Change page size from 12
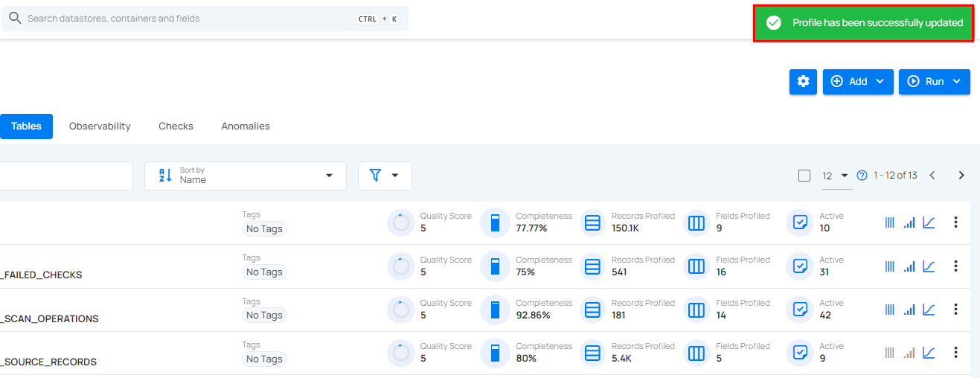Image resolution: width=980 pixels, height=378 pixels. click(x=835, y=176)
